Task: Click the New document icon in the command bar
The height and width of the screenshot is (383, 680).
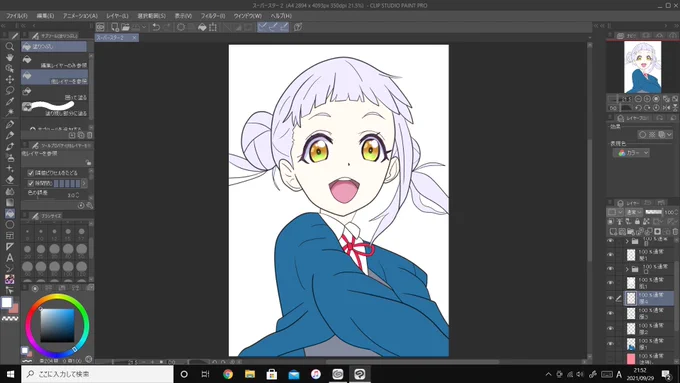Action: pos(114,27)
